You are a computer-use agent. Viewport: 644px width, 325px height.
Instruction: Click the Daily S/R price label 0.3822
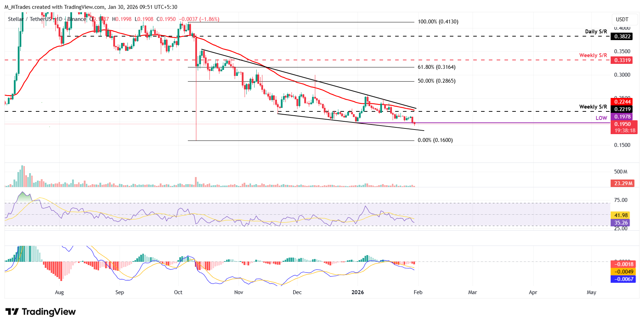tap(622, 37)
